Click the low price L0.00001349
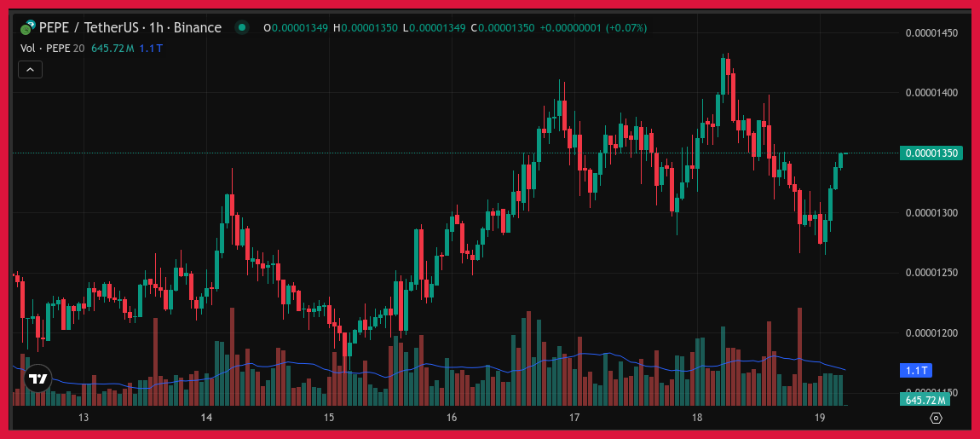The height and width of the screenshot is (439, 980). (433, 28)
